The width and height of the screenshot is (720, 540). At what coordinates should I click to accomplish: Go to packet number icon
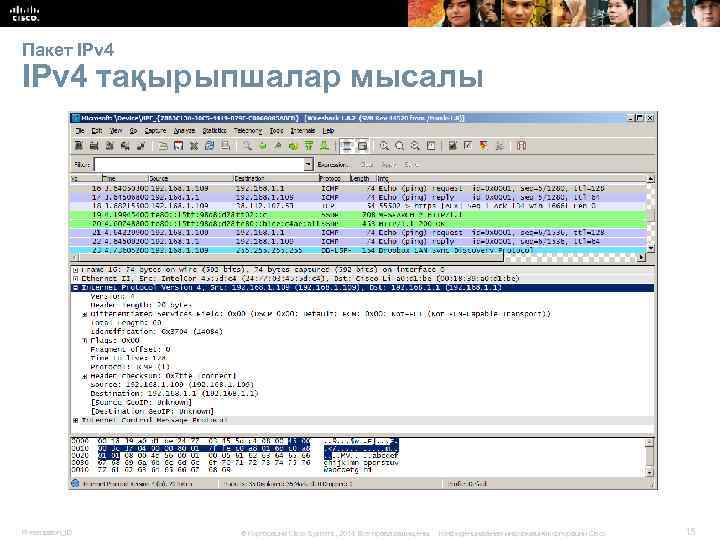(x=293, y=146)
